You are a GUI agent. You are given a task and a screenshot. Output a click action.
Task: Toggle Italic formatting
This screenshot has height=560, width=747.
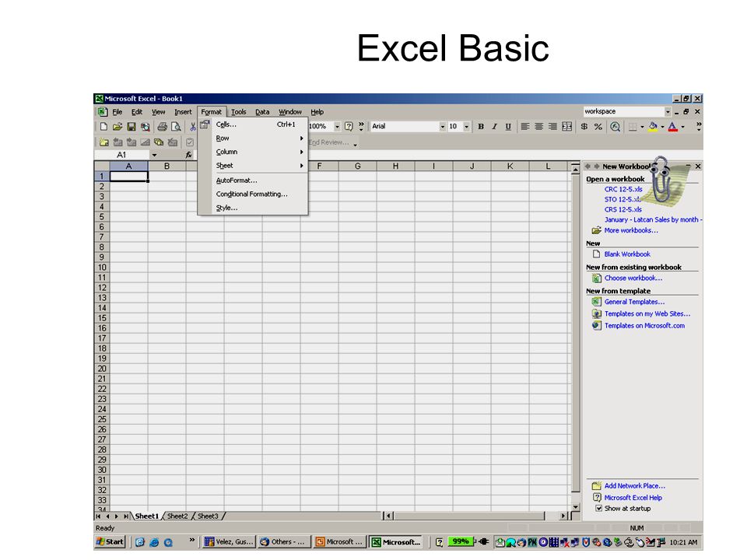495,127
